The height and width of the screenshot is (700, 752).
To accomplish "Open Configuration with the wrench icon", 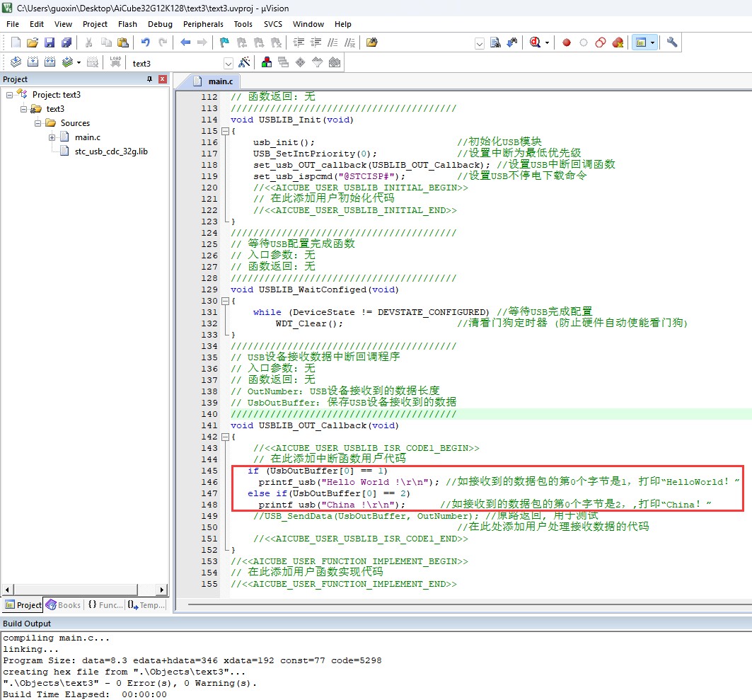I will (x=672, y=42).
